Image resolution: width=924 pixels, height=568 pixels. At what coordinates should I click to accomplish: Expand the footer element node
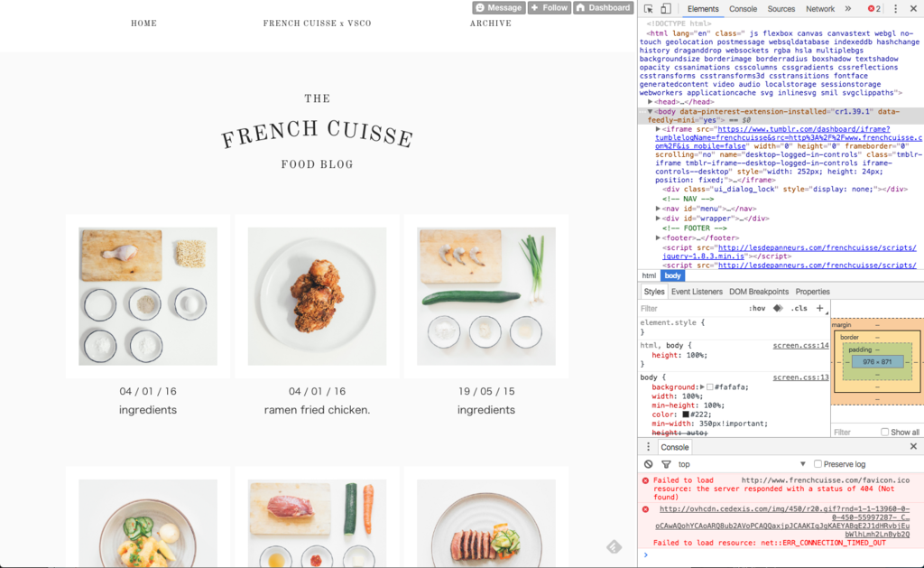pyautogui.click(x=658, y=237)
